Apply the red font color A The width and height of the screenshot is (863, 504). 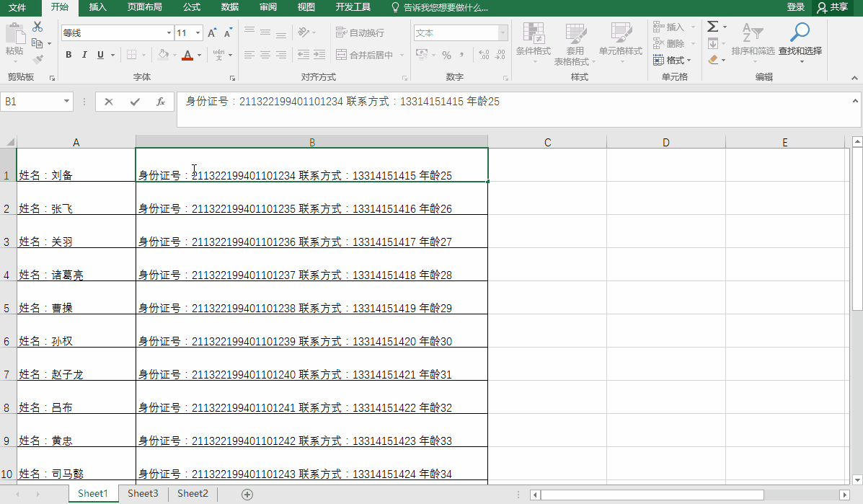pos(187,55)
